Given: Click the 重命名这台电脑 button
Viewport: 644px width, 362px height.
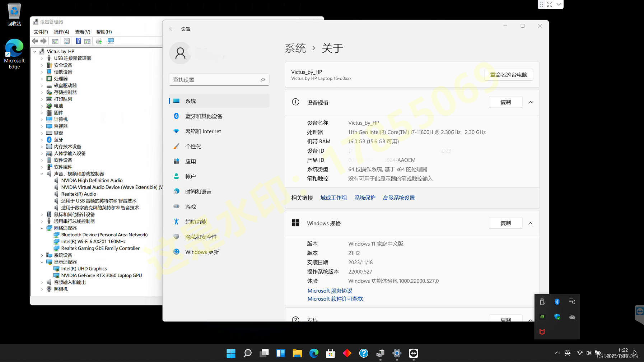Looking at the screenshot, I should pos(509,75).
